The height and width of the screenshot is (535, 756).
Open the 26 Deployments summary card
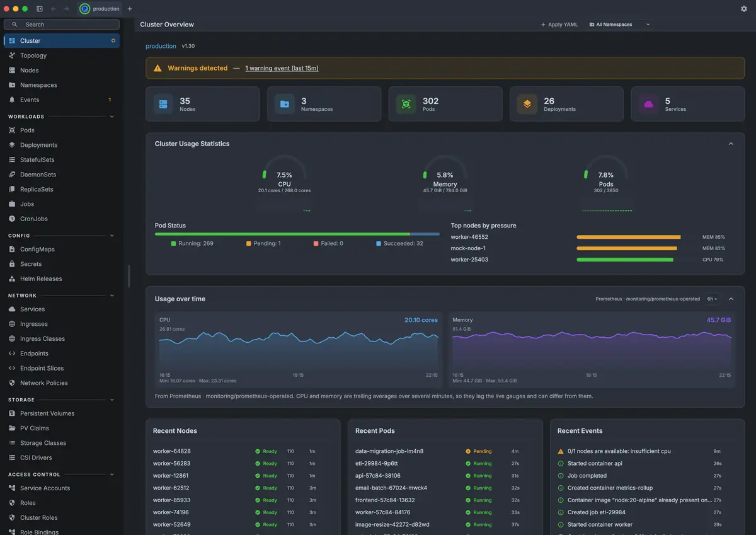coord(566,104)
